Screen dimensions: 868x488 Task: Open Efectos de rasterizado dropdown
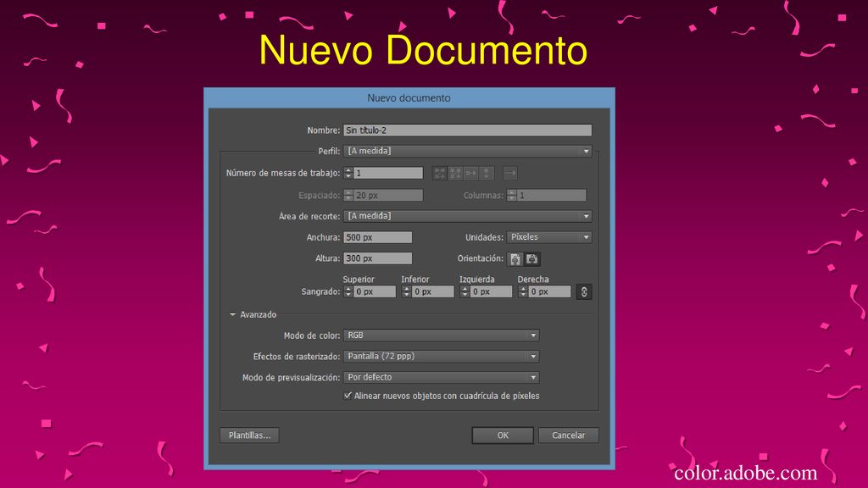[x=441, y=357]
